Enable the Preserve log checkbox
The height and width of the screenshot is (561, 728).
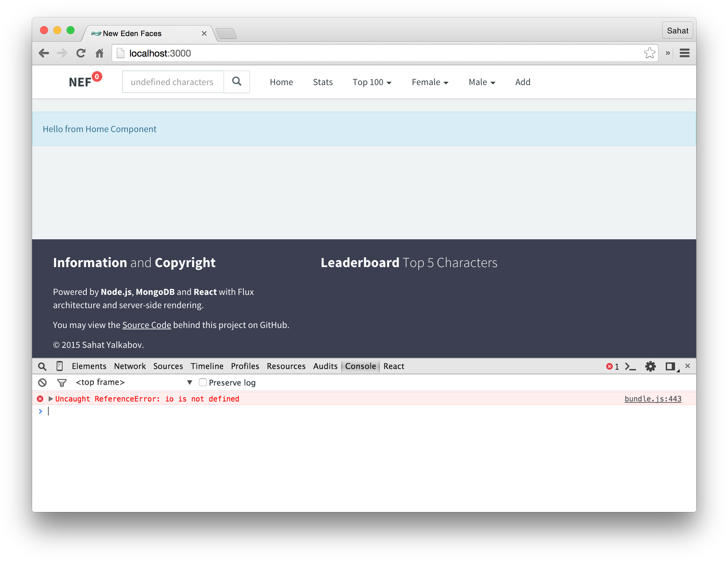(x=203, y=382)
